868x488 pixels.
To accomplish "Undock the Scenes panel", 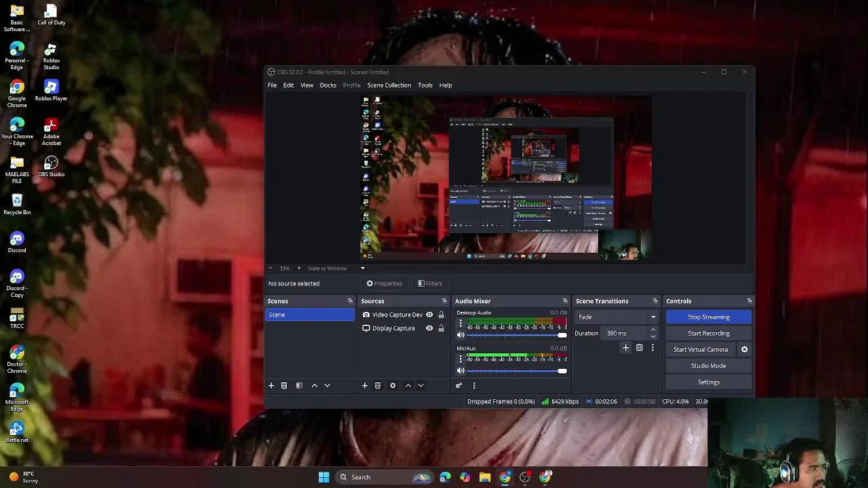I will point(350,301).
